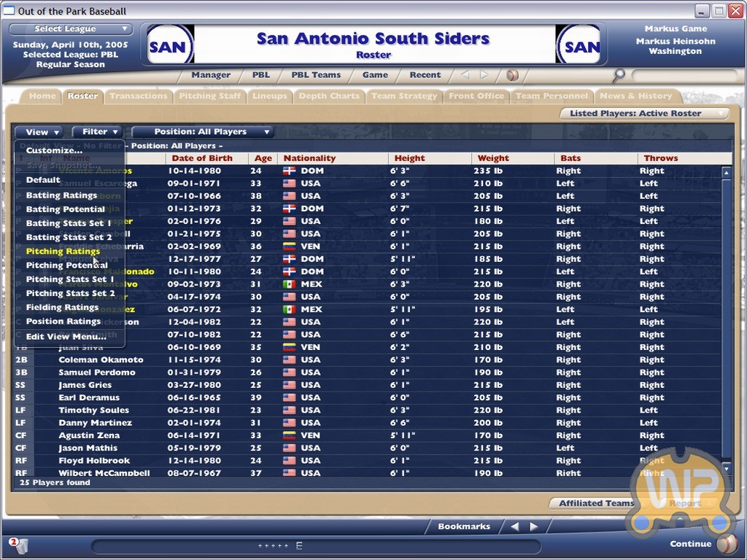This screenshot has height=560, width=747.
Task: Select Pitching Ratings from the View menu
Action: coord(63,252)
